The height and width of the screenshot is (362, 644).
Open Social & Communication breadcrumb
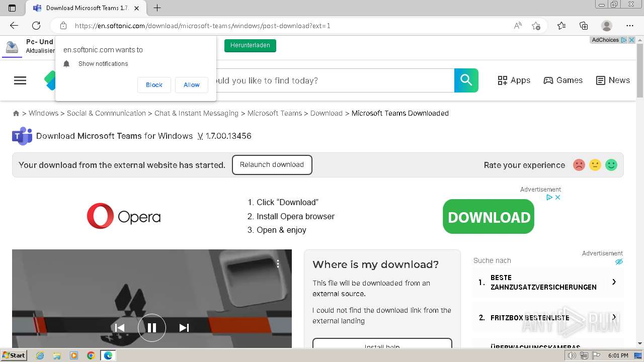click(106, 113)
